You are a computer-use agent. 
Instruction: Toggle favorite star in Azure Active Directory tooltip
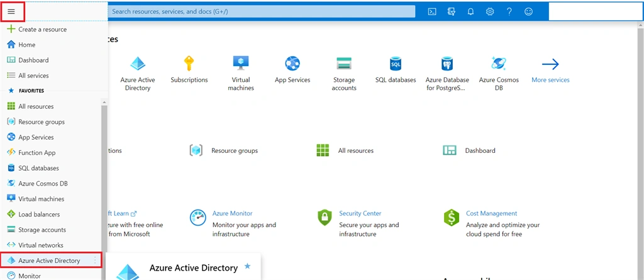pyautogui.click(x=247, y=266)
